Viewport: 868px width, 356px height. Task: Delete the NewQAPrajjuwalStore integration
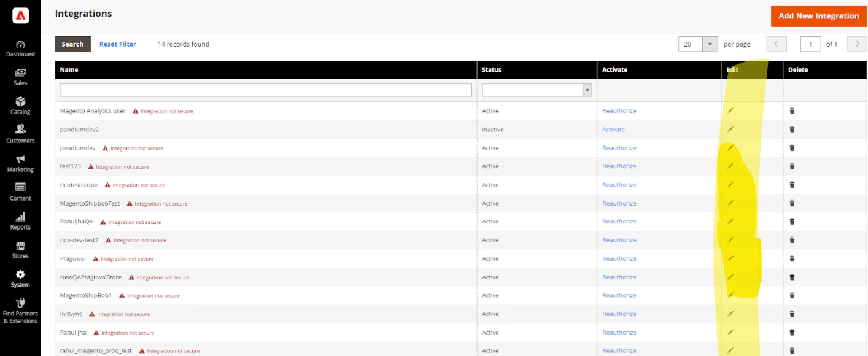click(792, 277)
